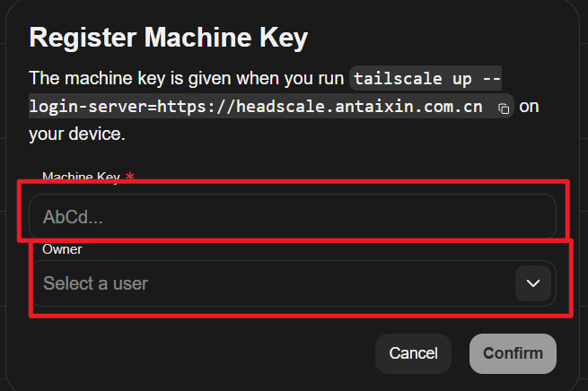
Task: Click the red required asterisk
Action: click(x=130, y=178)
